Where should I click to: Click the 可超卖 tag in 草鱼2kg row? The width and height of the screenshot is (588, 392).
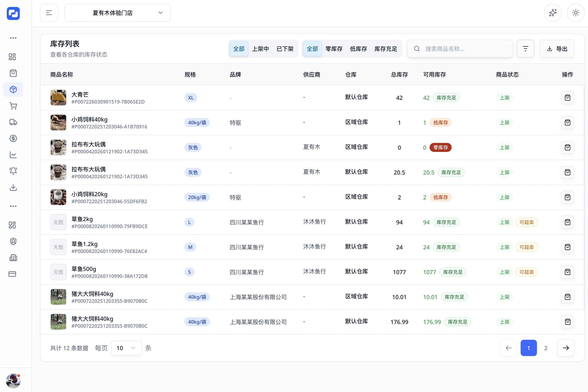coord(527,222)
